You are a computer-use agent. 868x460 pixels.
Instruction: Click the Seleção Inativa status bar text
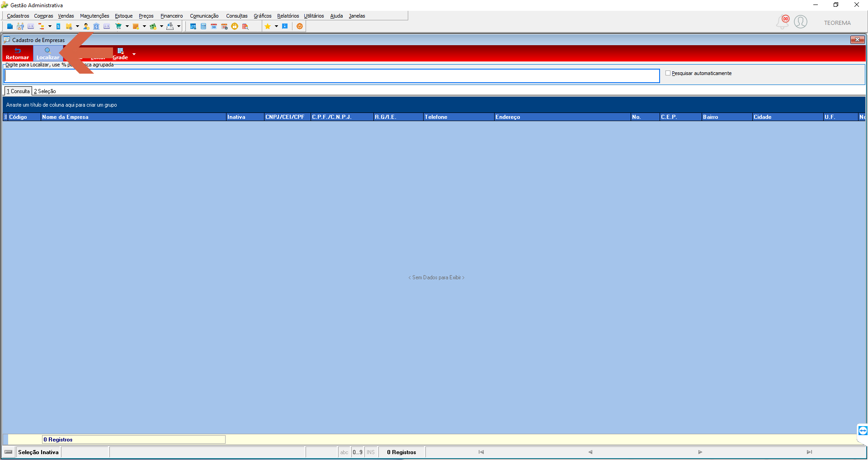[38, 452]
